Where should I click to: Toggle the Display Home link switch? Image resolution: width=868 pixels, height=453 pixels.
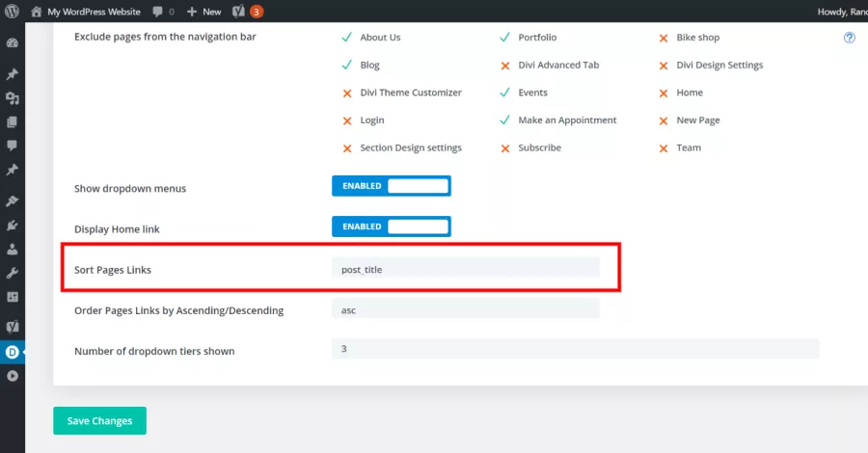(392, 226)
